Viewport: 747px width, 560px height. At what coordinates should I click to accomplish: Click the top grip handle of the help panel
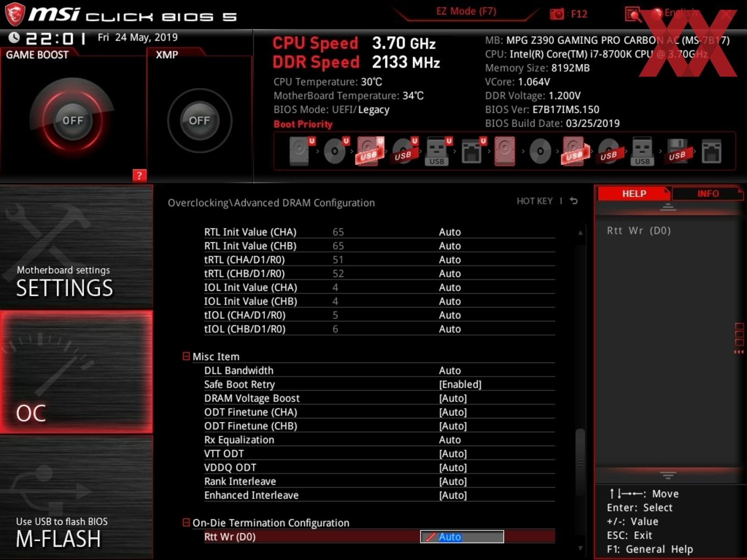668,207
